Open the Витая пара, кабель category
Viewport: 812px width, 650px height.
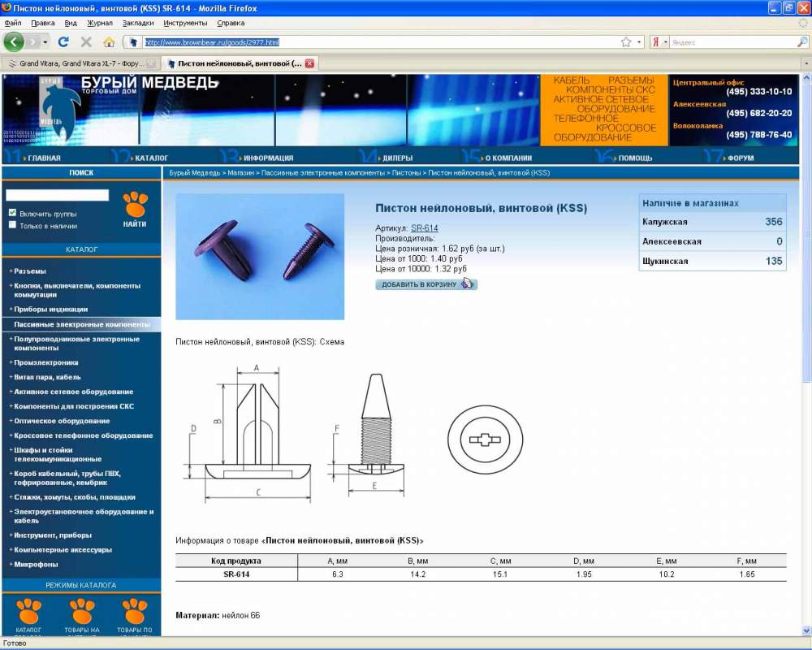[x=47, y=377]
